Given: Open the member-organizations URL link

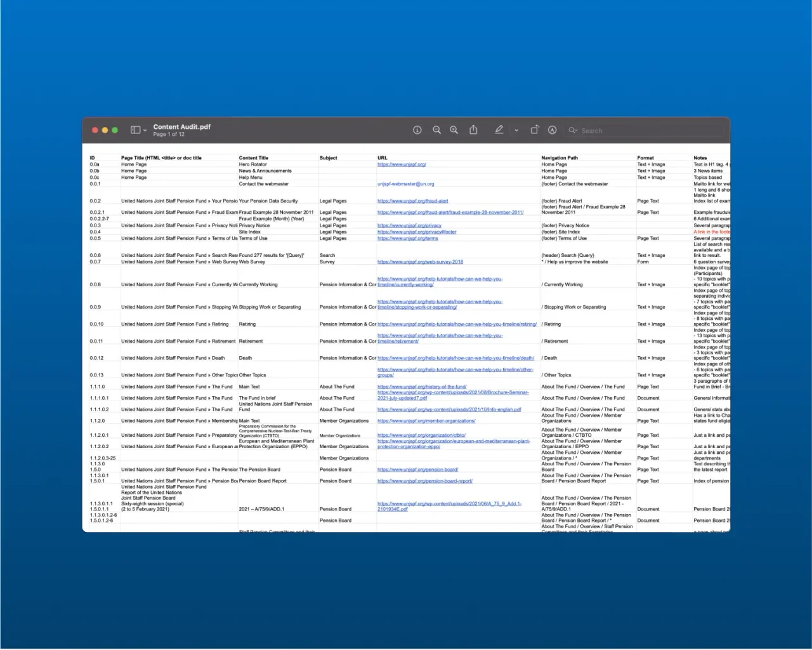Looking at the screenshot, I should coord(426,421).
